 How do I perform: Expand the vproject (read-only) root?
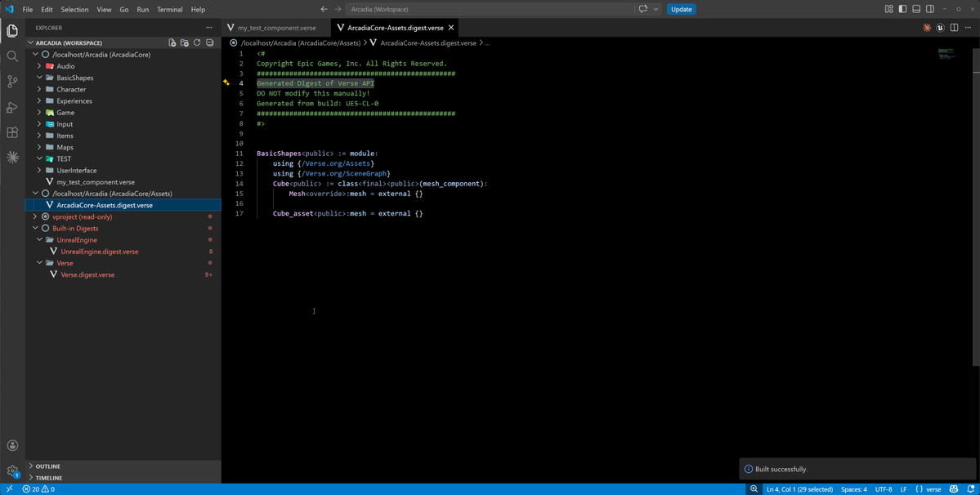pos(36,216)
